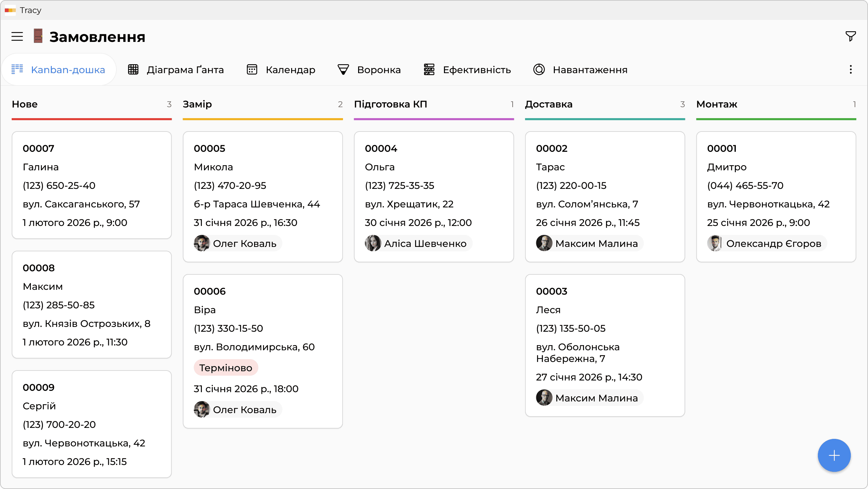Viewport: 868px width, 489px height.
Task: Open order card 00007 Галина
Action: [92, 185]
